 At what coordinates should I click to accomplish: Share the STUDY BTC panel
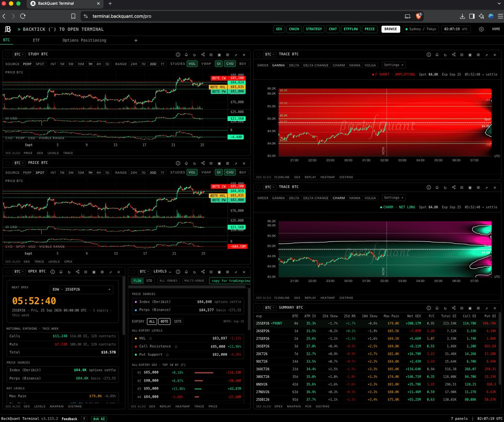point(203,55)
